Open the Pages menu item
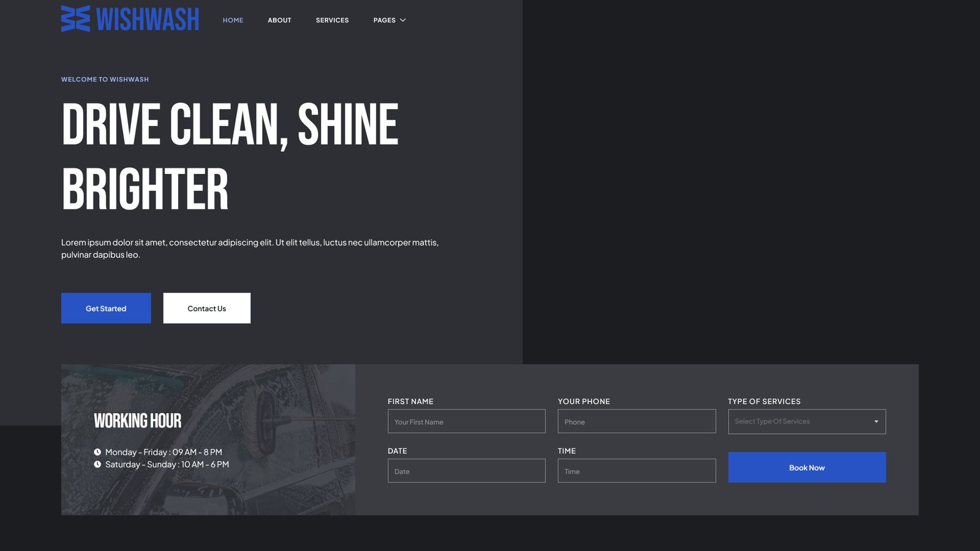Image resolution: width=980 pixels, height=551 pixels. coord(384,20)
